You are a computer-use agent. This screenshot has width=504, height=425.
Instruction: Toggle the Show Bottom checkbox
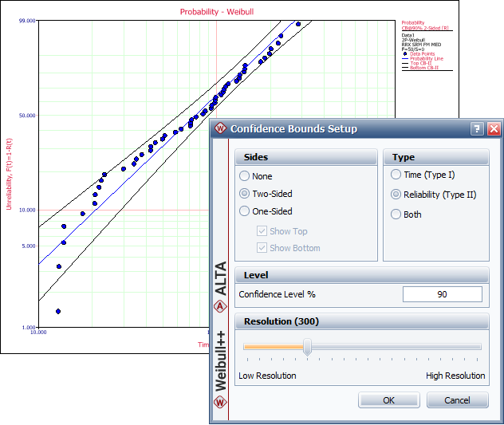262,248
